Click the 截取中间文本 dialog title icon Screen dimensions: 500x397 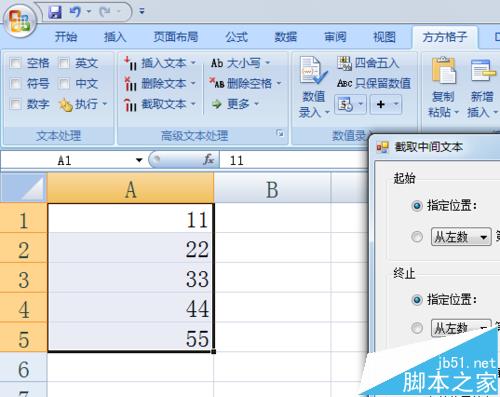tap(382, 147)
